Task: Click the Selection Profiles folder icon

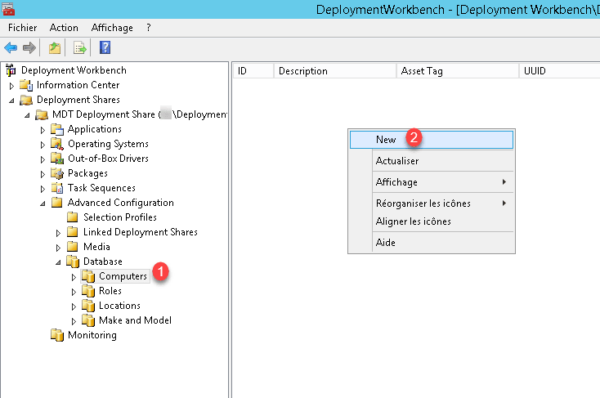Action: [73, 217]
